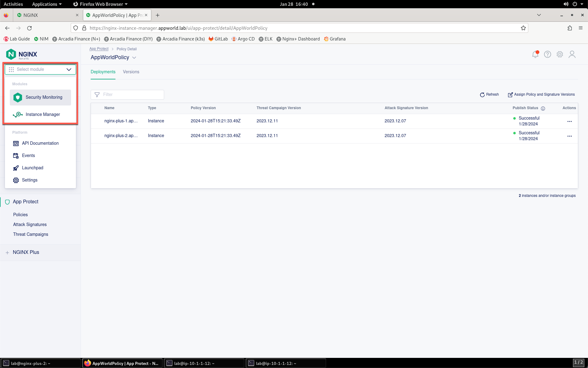The height and width of the screenshot is (368, 588).
Task: Click the site lock icon
Action: coord(84,28)
